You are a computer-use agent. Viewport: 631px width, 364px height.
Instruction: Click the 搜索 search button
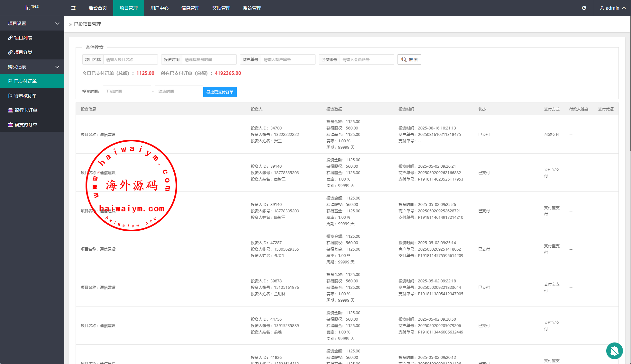(x=409, y=59)
